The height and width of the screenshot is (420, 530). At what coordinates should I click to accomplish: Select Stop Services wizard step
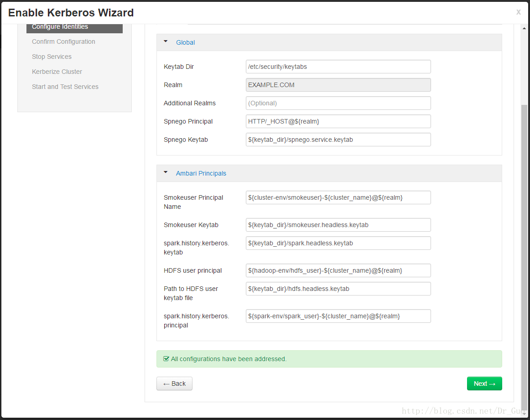point(52,57)
